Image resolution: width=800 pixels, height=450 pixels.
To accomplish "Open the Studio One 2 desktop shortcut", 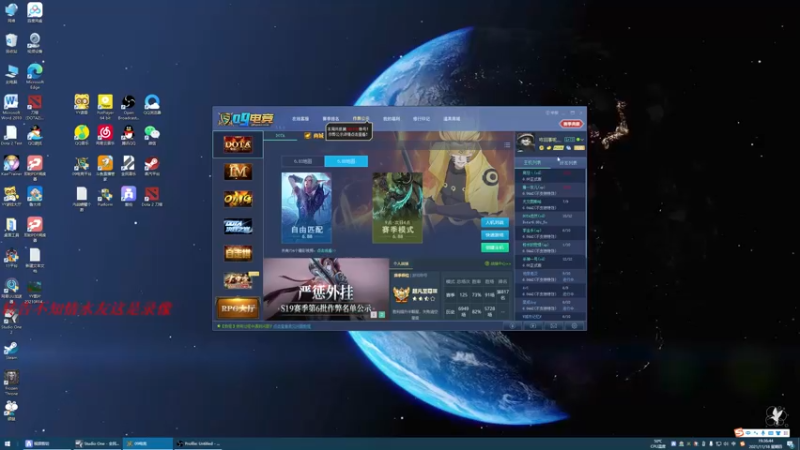I will (x=11, y=322).
